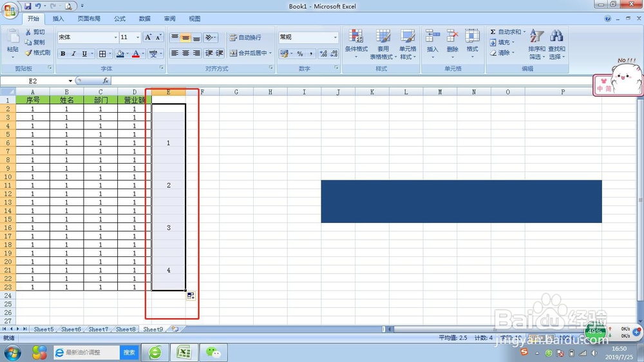Increase decimal places icon
The width and height of the screenshot is (644, 362).
tap(323, 53)
